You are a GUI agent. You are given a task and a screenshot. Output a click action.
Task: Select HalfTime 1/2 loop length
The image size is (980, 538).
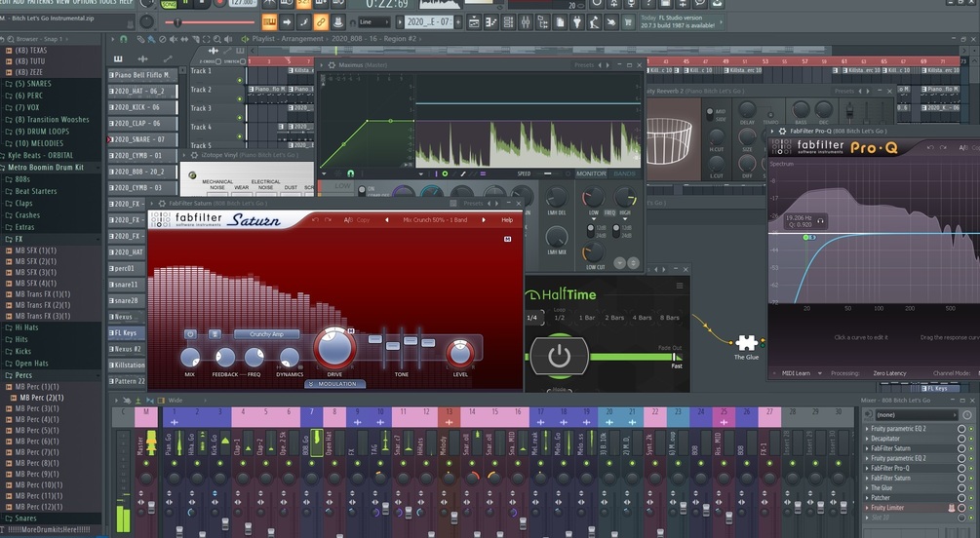[x=560, y=318]
